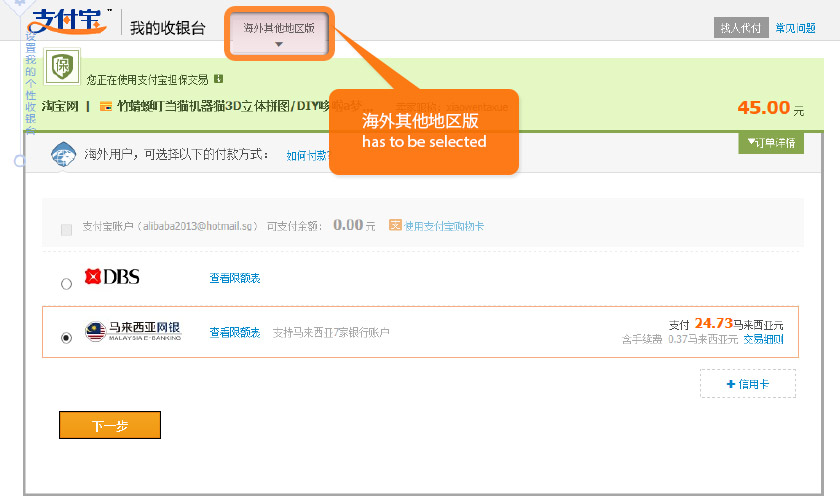The image size is (840, 500).
Task: Click the 淘宝网 link in order bar
Action: coord(60,106)
